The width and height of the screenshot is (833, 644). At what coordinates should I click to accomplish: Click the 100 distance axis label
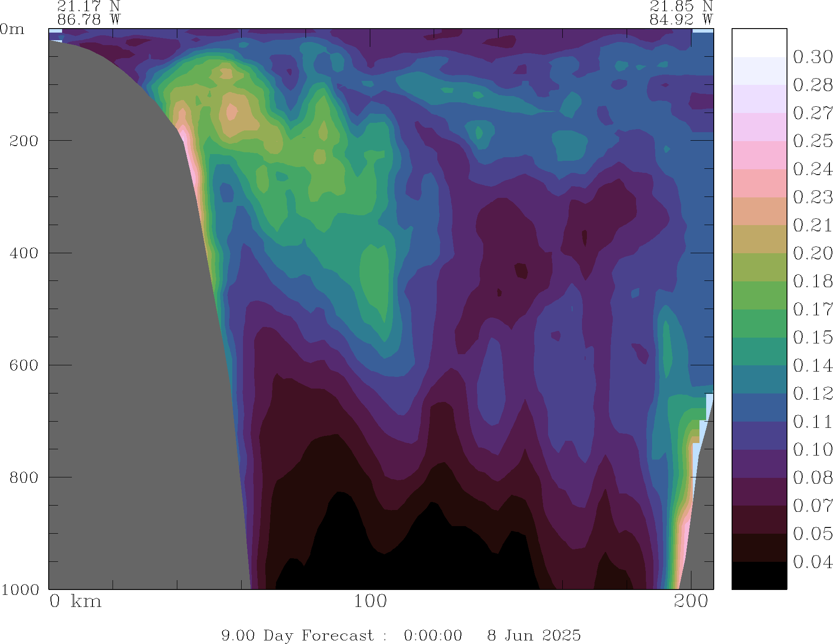point(370,601)
